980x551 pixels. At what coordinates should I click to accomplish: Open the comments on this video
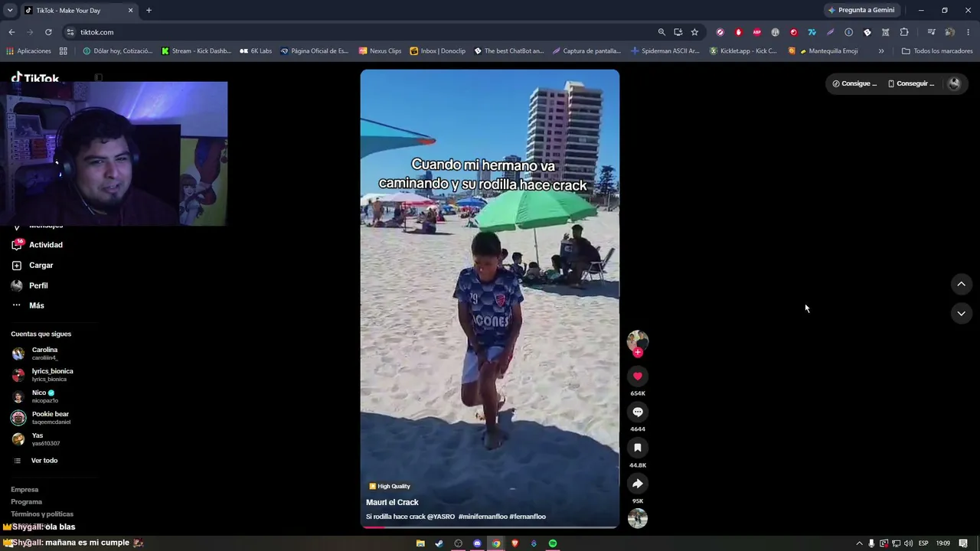click(x=638, y=412)
